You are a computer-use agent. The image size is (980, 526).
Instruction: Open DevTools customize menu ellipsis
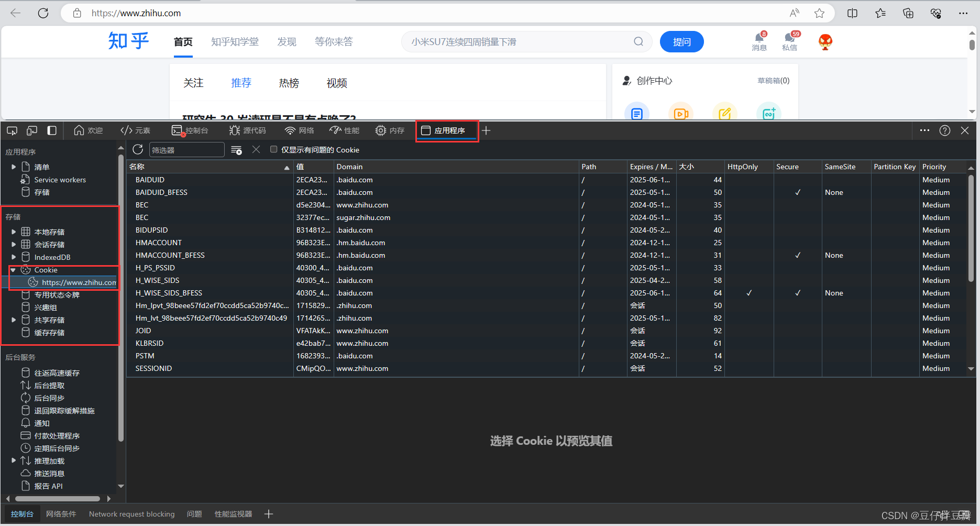924,130
